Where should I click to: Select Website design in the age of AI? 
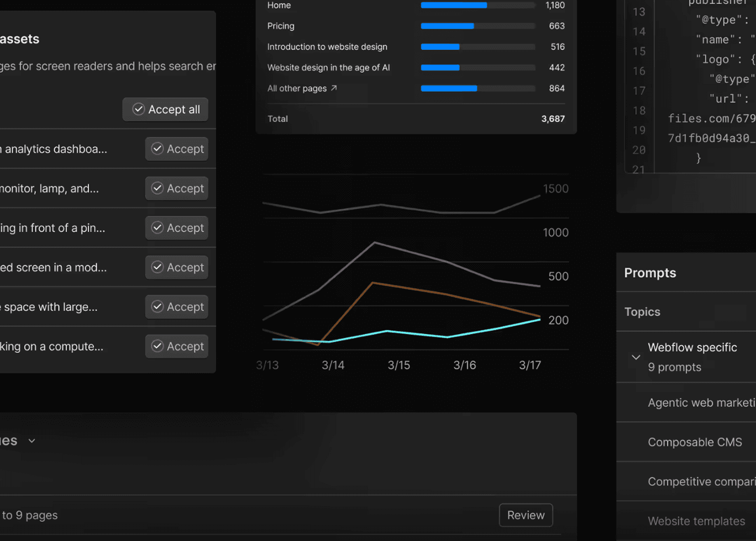click(x=416, y=67)
